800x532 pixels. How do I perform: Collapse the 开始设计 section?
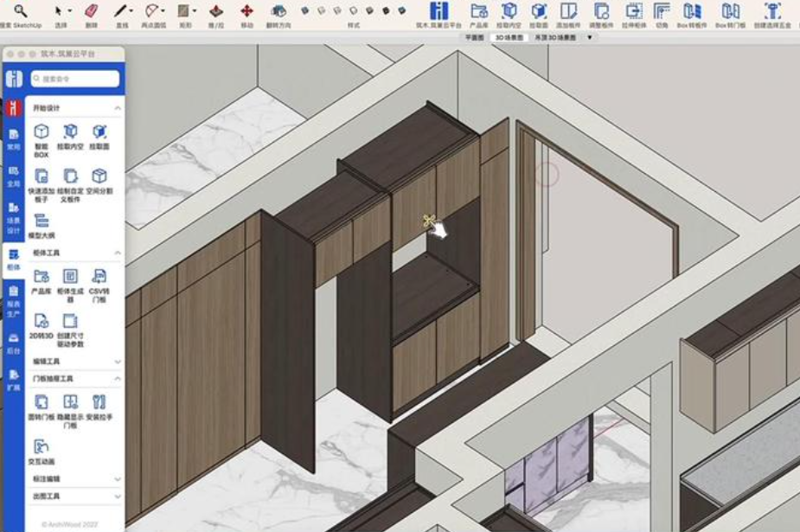118,108
